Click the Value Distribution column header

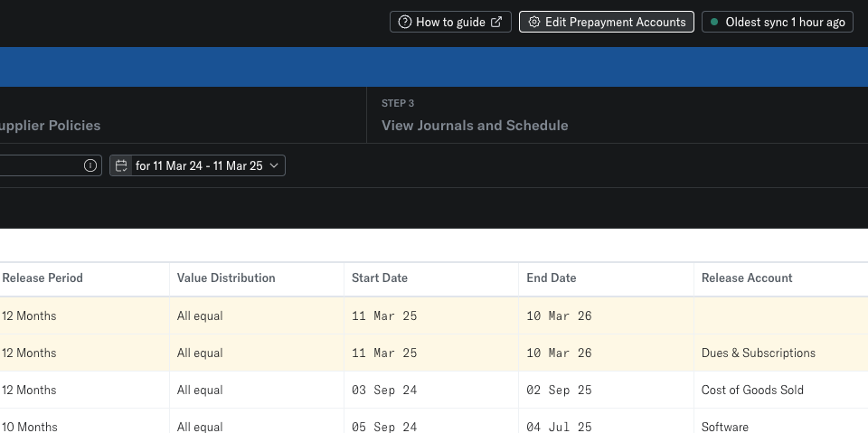(226, 278)
